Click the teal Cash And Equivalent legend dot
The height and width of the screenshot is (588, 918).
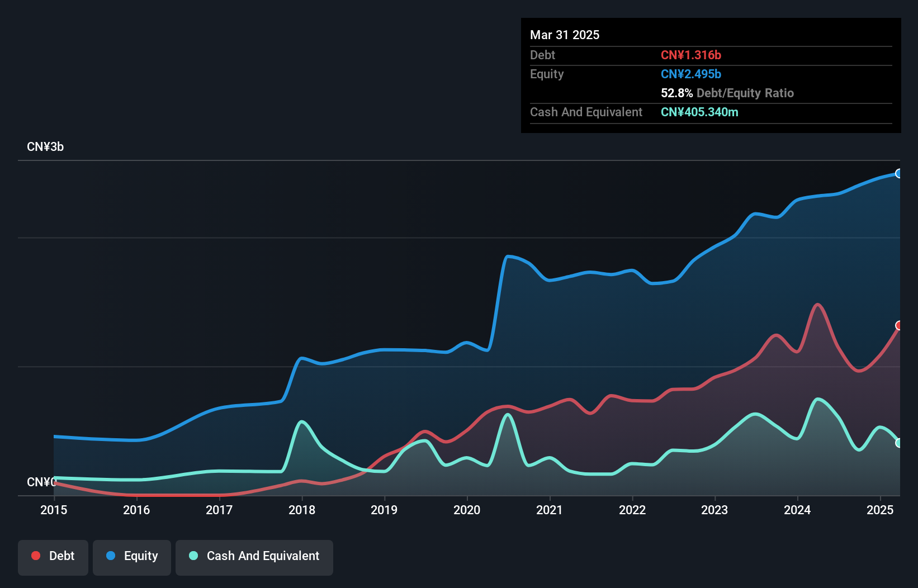tap(193, 556)
